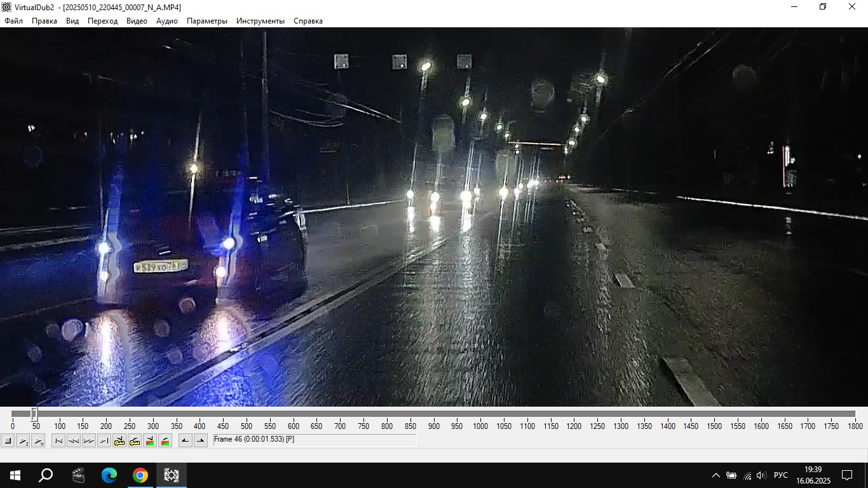Jump to the start of the video
The width and height of the screenshot is (868, 488).
[x=58, y=440]
